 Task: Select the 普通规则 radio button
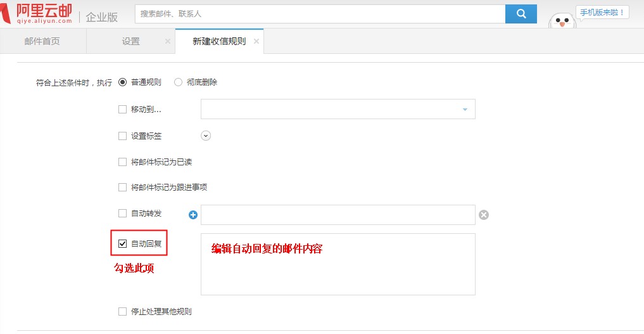(x=123, y=82)
